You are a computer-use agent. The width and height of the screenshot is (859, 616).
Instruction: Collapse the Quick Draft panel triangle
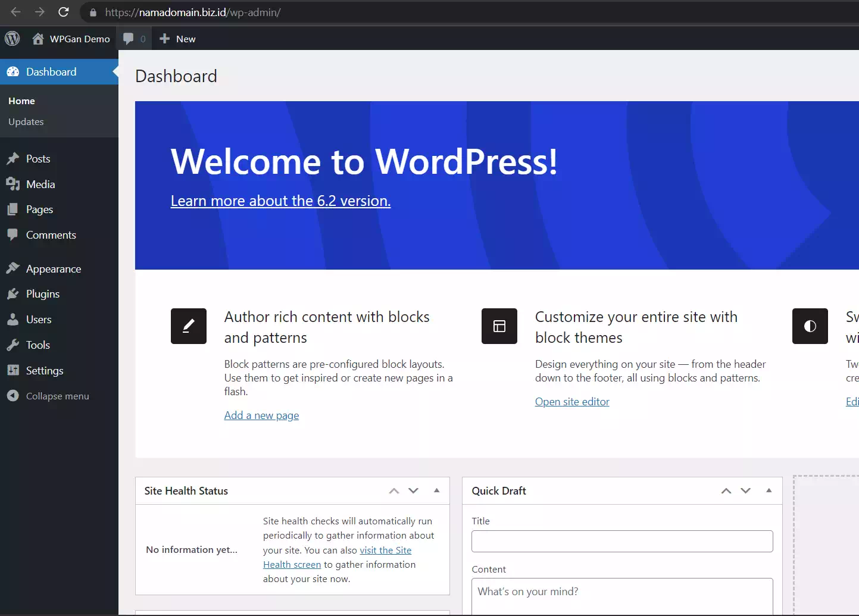tap(769, 490)
